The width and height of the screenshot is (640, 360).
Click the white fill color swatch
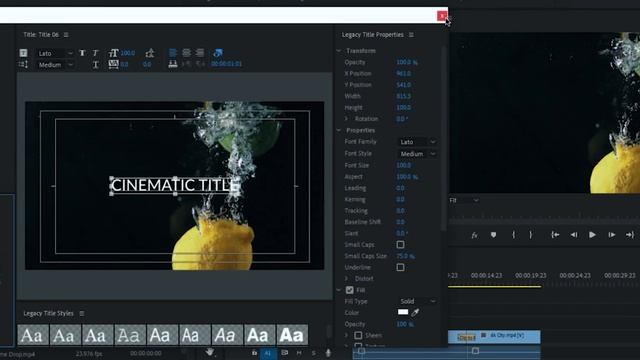pyautogui.click(x=403, y=312)
